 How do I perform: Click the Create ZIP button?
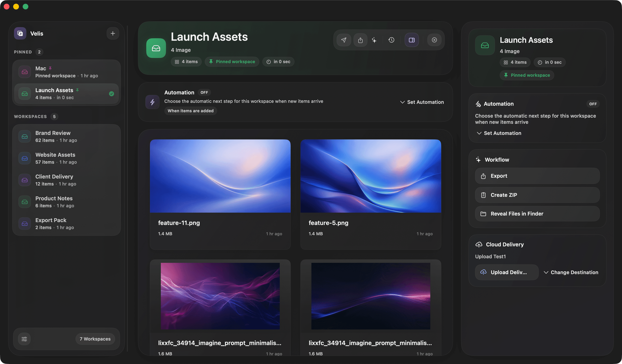[537, 195]
